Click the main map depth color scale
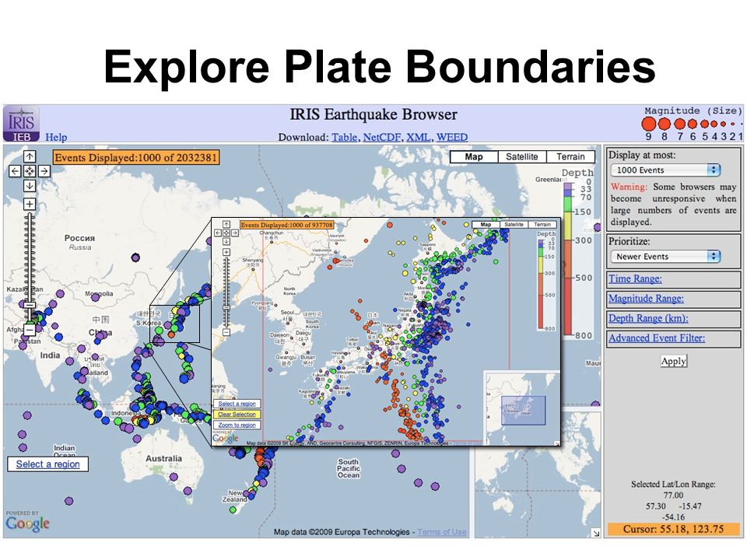 568,258
